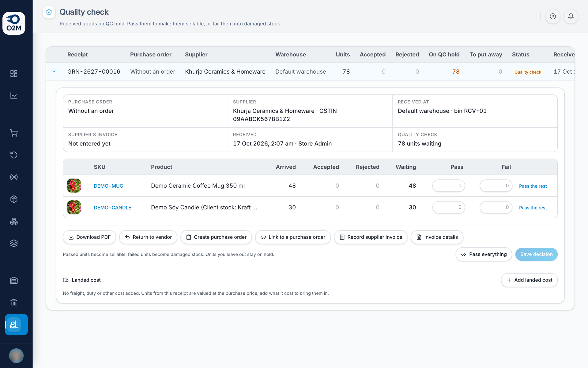This screenshot has height=368, width=588.
Task: Click Add landed cost button
Action: pos(529,280)
